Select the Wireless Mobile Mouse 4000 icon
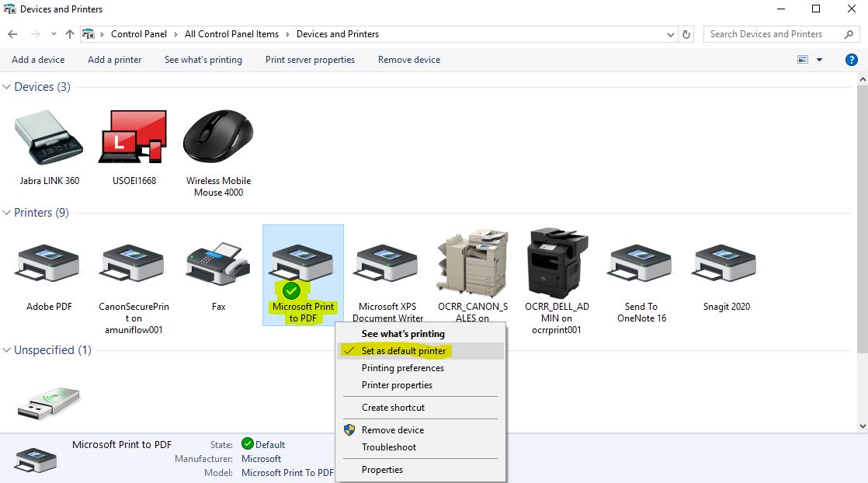Image resolution: width=868 pixels, height=483 pixels. [x=218, y=136]
